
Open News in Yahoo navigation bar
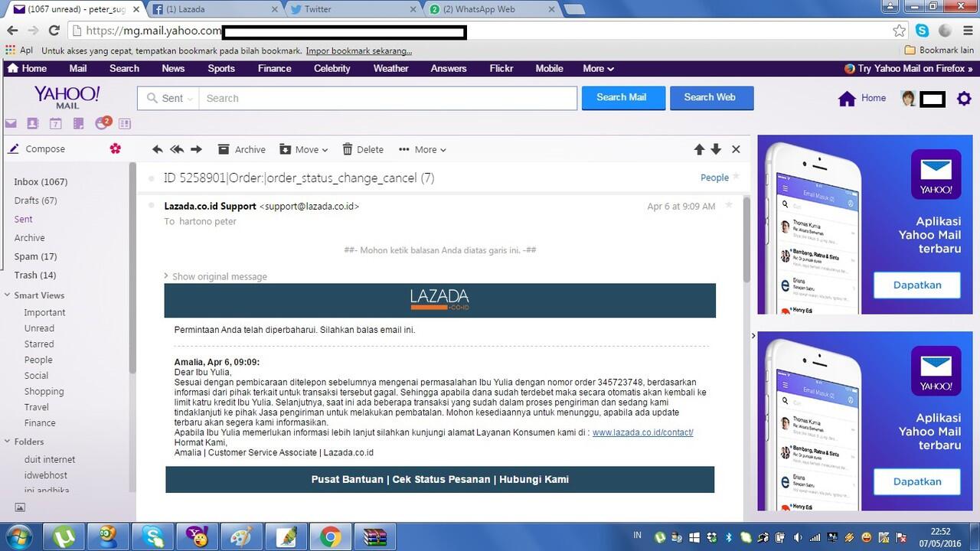point(173,68)
